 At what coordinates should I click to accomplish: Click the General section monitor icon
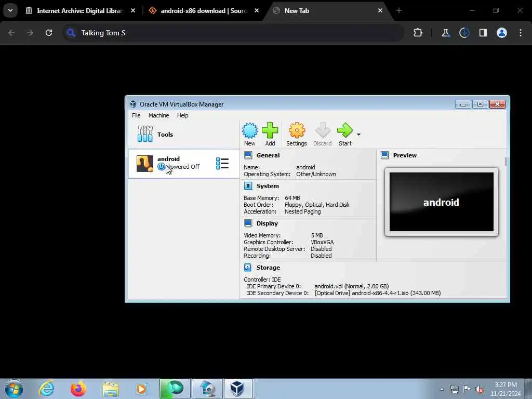[x=248, y=155]
